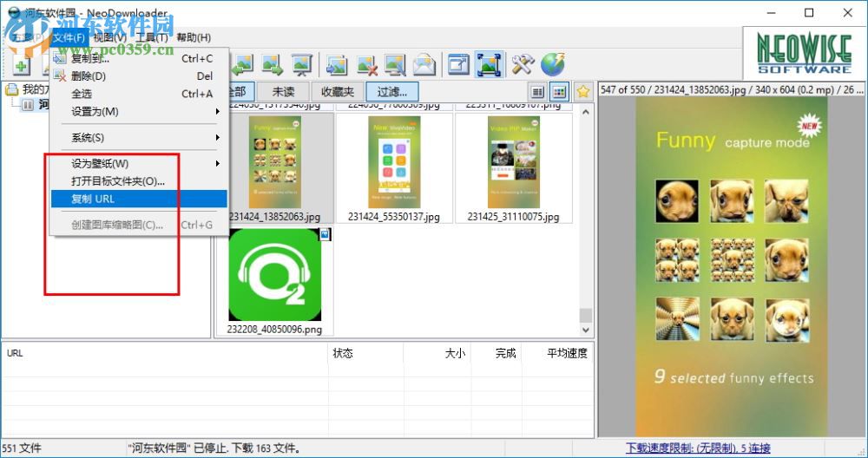The height and width of the screenshot is (458, 868).
Task: Select the project tree item icon
Action: click(x=29, y=105)
